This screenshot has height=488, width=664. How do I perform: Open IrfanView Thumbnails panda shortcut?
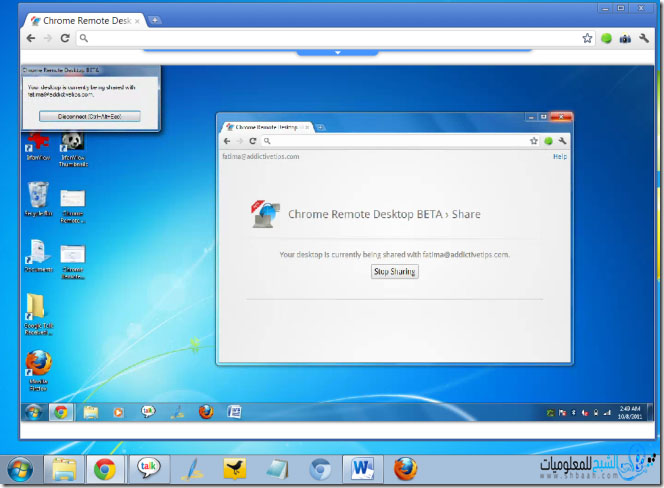tap(73, 149)
